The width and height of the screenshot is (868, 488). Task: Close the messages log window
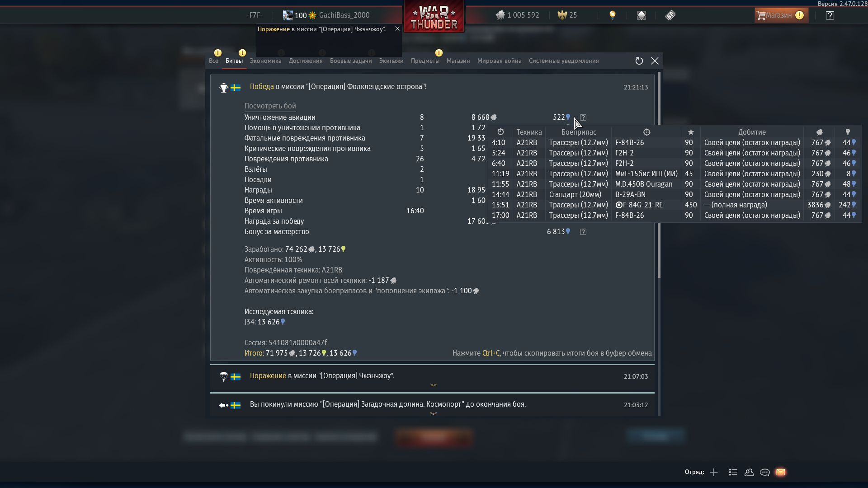tap(655, 61)
